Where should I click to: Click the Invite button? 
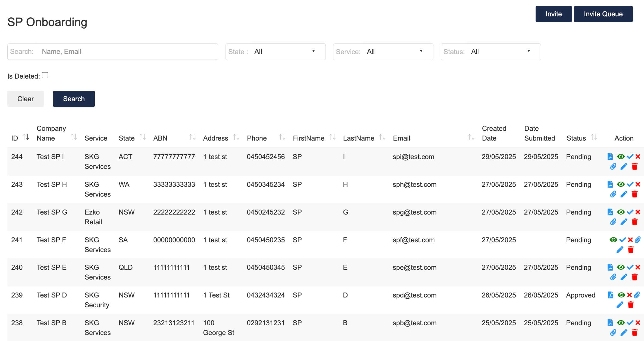(x=554, y=14)
